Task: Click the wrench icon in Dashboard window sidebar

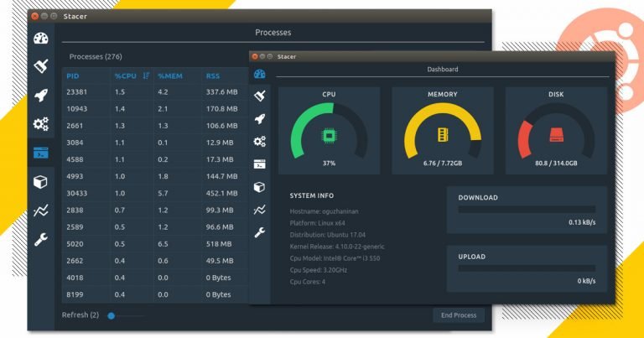Action: point(260,231)
